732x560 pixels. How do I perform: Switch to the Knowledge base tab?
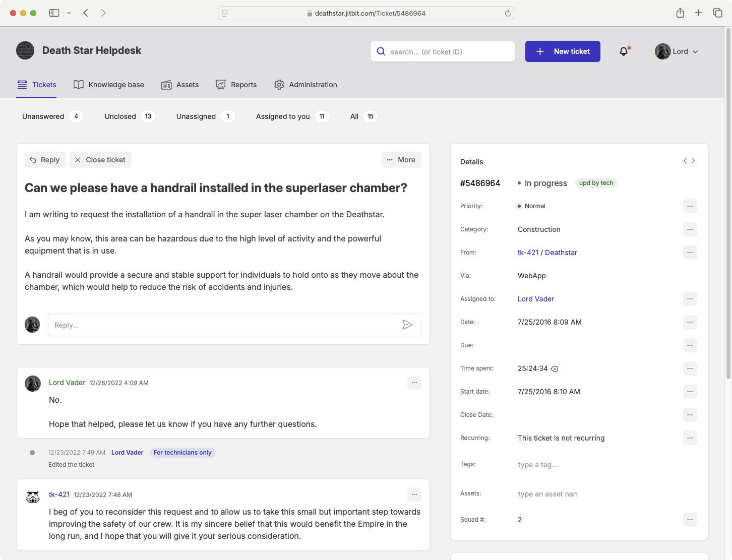[109, 85]
